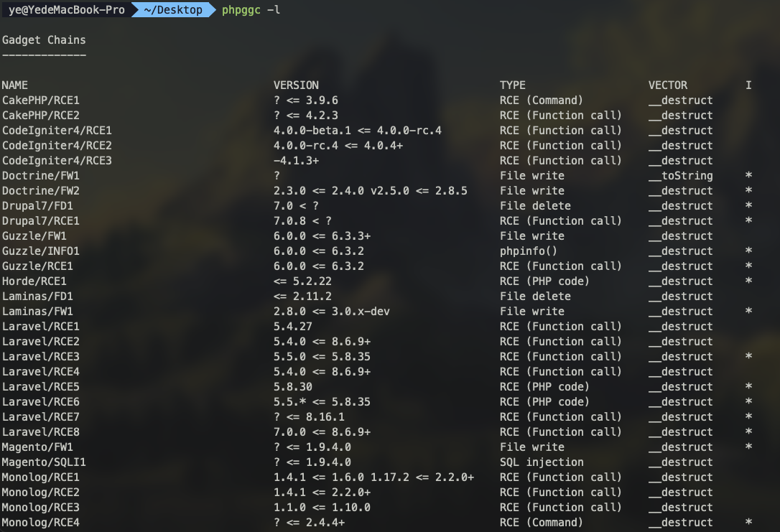Click the asterisk in the Monolog/RCE4 row
The height and width of the screenshot is (532, 780).
point(748,523)
